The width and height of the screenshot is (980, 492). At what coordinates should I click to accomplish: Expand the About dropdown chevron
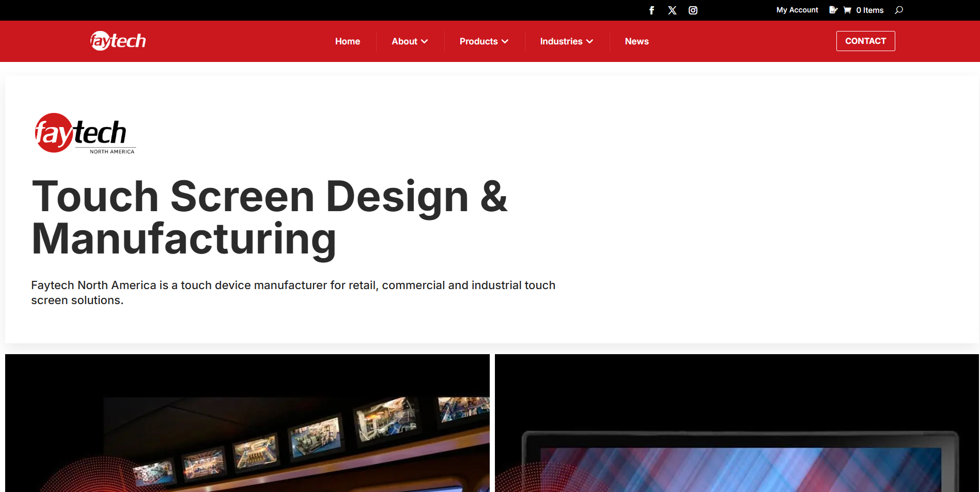coord(425,41)
